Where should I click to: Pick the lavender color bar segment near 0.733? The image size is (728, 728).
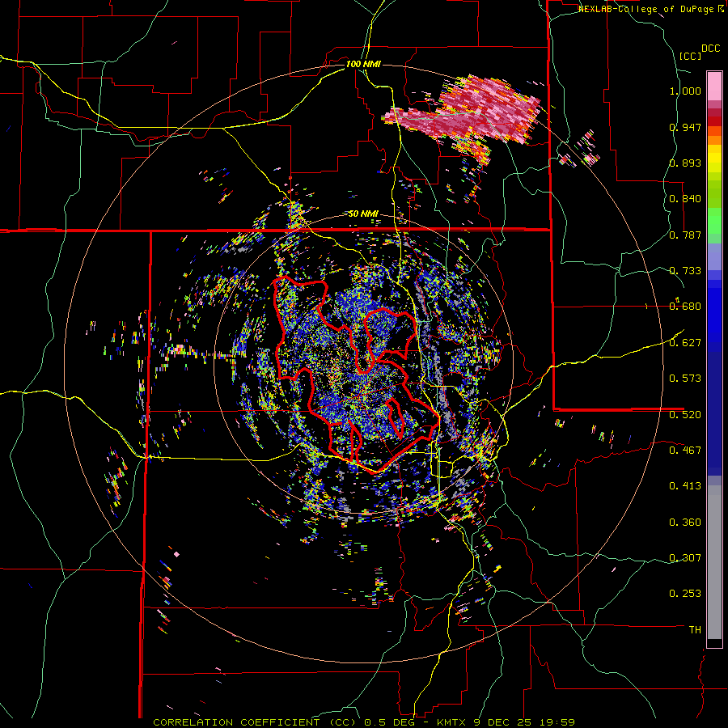pyautogui.click(x=714, y=256)
